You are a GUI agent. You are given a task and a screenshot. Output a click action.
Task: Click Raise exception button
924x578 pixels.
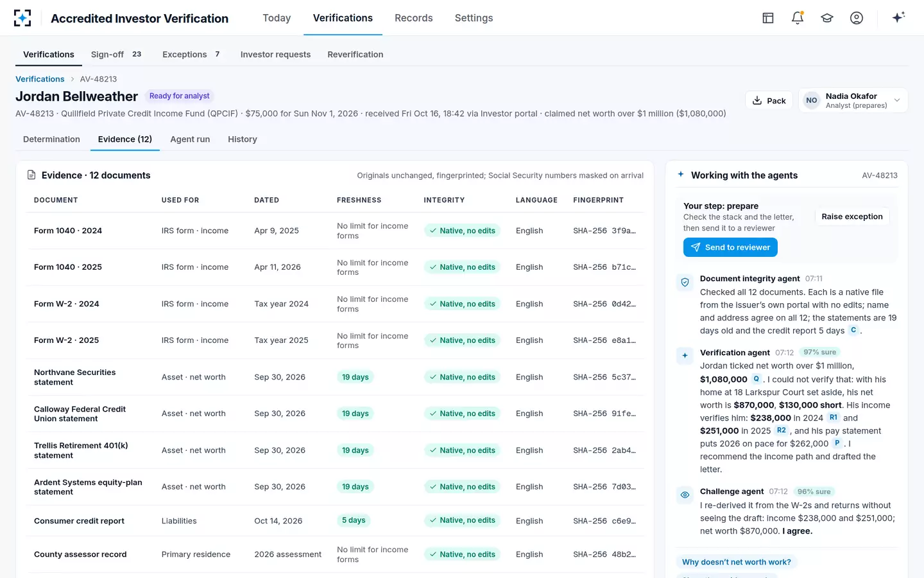click(852, 216)
